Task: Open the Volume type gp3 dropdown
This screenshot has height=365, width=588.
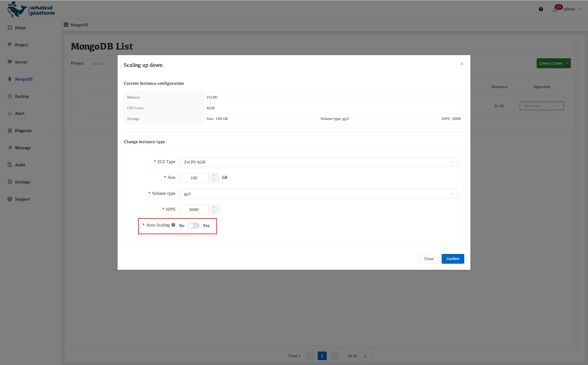Action: (318, 194)
